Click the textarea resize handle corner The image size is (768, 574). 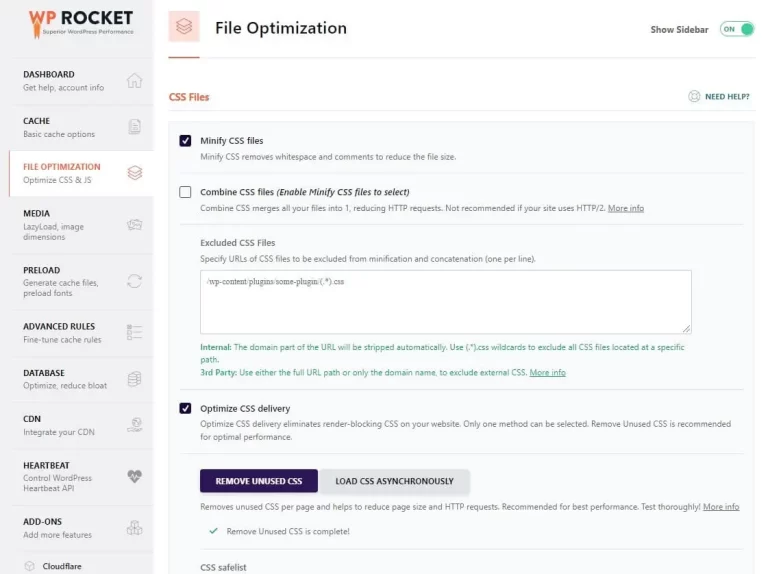coord(687,329)
